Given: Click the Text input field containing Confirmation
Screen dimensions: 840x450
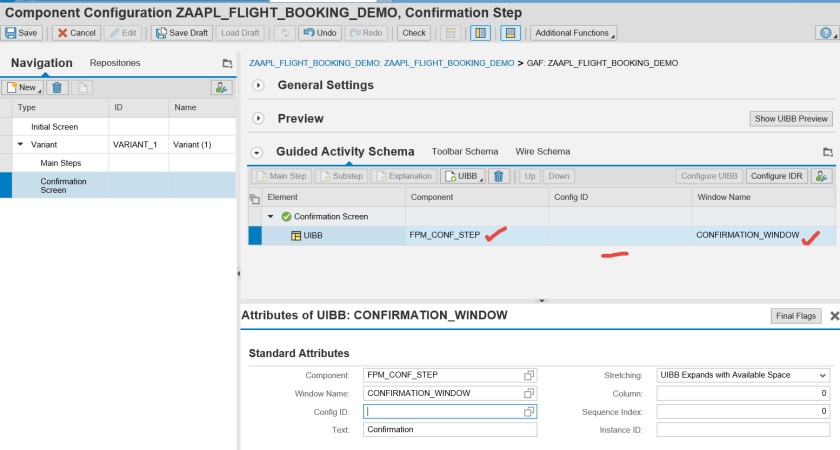Looking at the screenshot, I should click(450, 429).
